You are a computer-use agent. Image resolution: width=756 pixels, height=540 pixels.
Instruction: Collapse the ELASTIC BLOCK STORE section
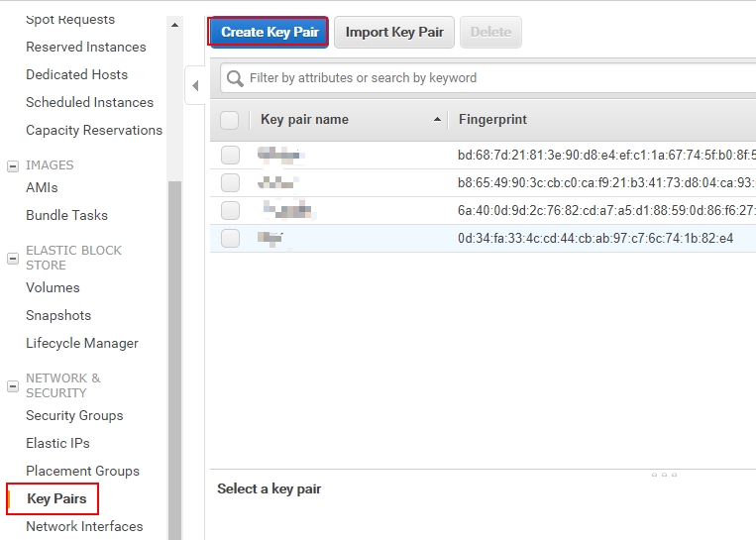coord(13,258)
